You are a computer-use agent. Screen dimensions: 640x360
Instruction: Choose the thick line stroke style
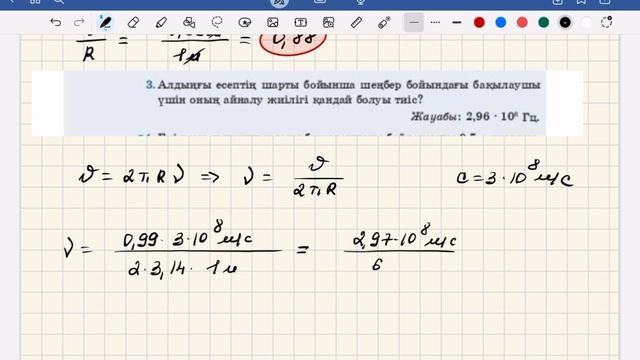click(457, 22)
